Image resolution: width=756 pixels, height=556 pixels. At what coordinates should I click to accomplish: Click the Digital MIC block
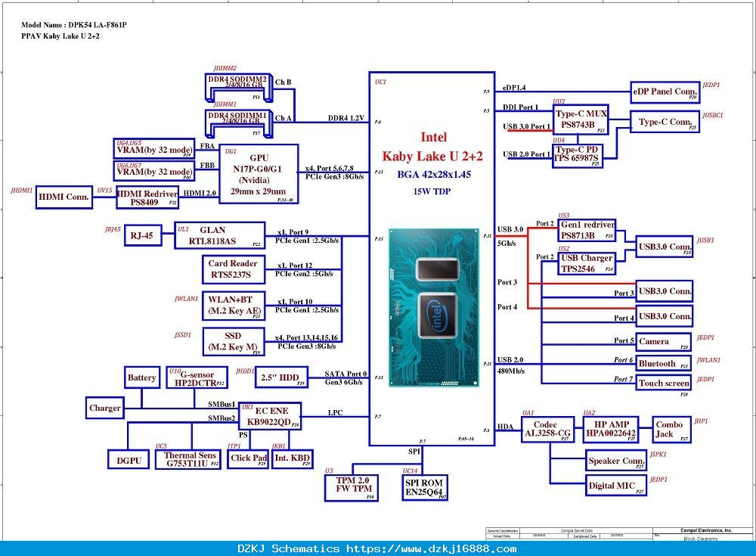[616, 486]
